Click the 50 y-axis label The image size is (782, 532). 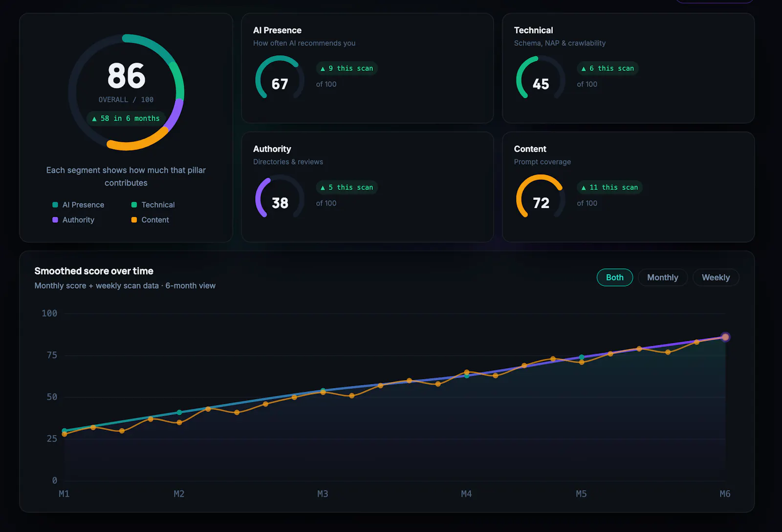(52, 397)
